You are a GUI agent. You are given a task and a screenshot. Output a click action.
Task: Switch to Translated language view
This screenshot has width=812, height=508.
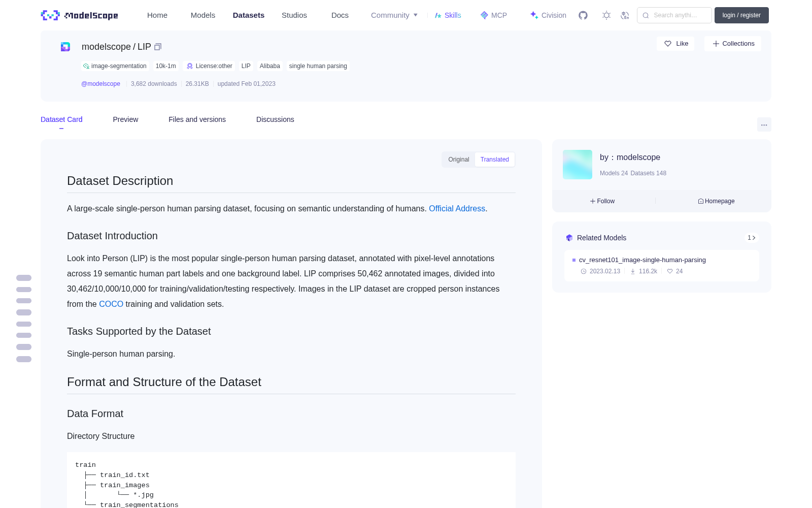click(x=495, y=160)
